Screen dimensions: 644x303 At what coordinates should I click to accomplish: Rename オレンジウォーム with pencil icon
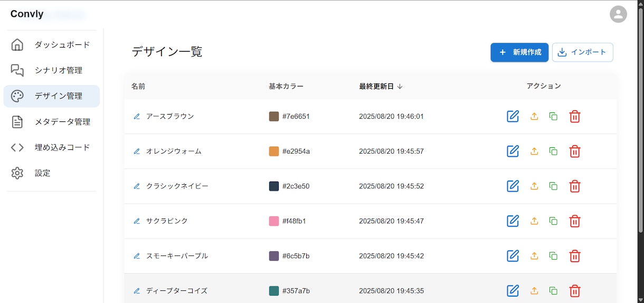point(137,151)
